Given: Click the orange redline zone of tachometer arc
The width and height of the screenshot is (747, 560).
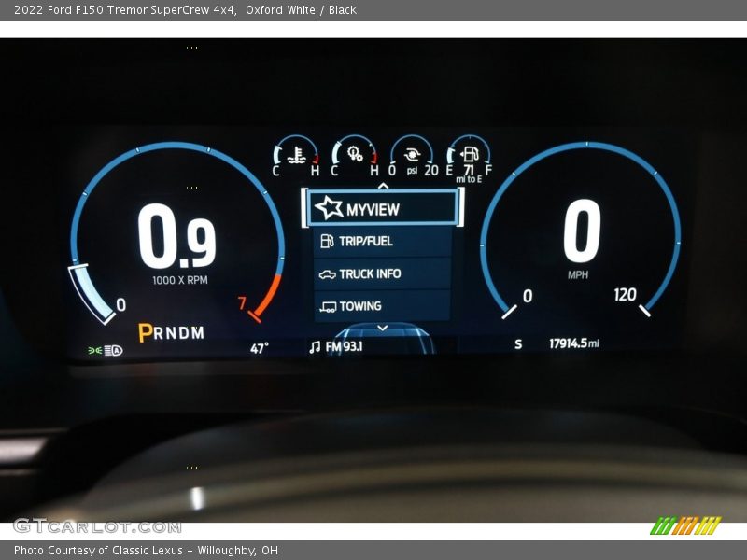Looking at the screenshot, I should tap(269, 295).
